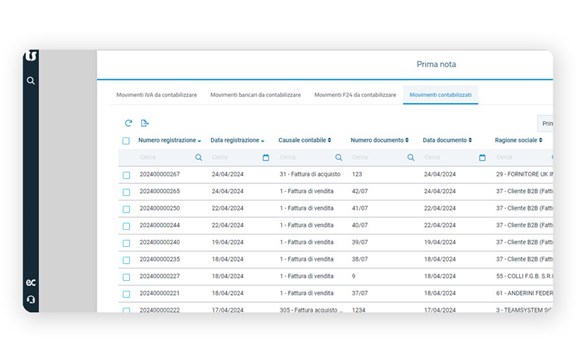The width and height of the screenshot is (576, 362).
Task: Click the refresh table icon
Action: (x=128, y=123)
